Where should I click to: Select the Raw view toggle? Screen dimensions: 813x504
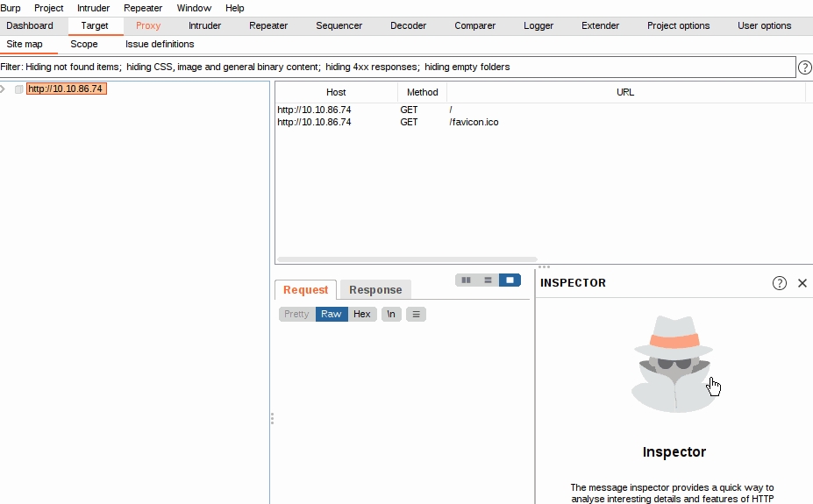point(332,314)
